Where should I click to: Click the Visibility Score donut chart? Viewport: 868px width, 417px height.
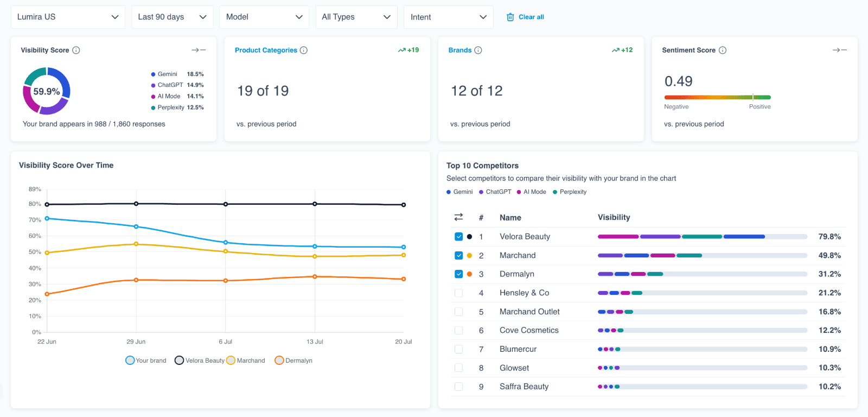[47, 91]
